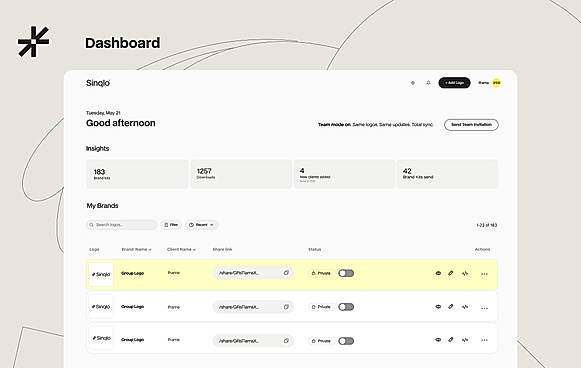Click the link icon in middle brand row
This screenshot has height=368, width=581.
[451, 306]
